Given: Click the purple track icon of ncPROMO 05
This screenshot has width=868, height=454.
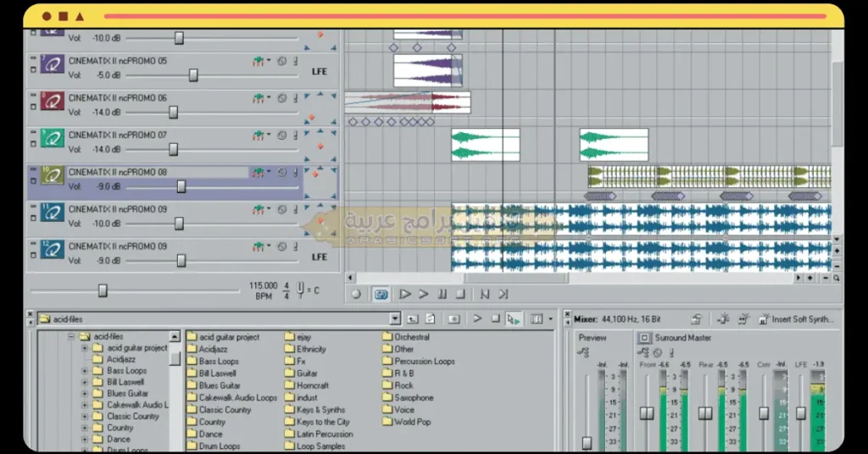Looking at the screenshot, I should pos(52,64).
